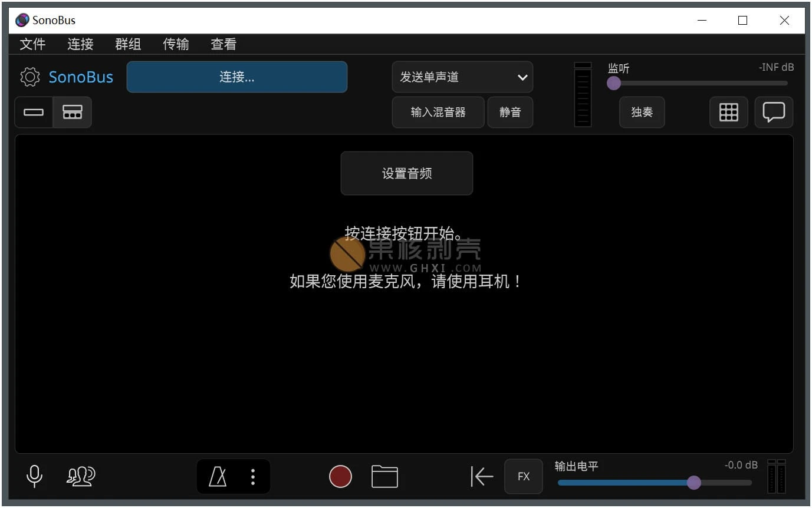Toggle the 独奏 solo button
Image resolution: width=812 pixels, height=508 pixels.
pos(642,113)
